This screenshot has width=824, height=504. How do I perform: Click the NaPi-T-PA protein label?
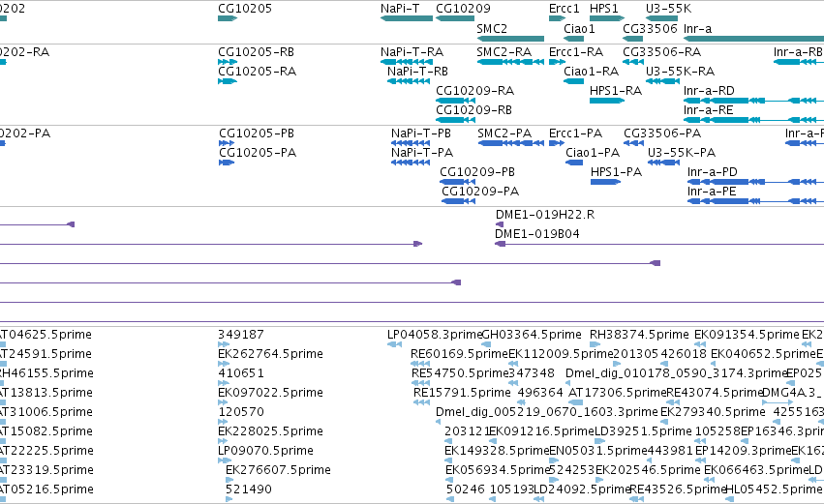[x=422, y=153]
